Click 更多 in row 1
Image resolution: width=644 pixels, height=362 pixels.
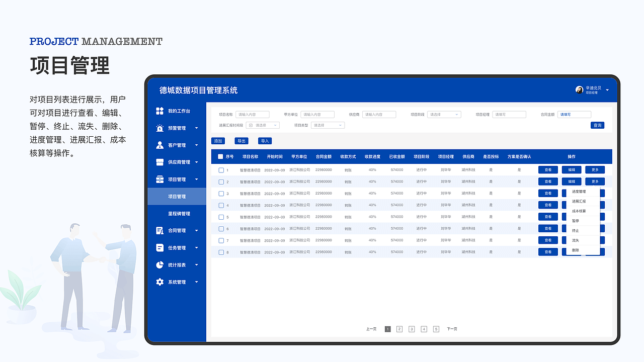595,170
